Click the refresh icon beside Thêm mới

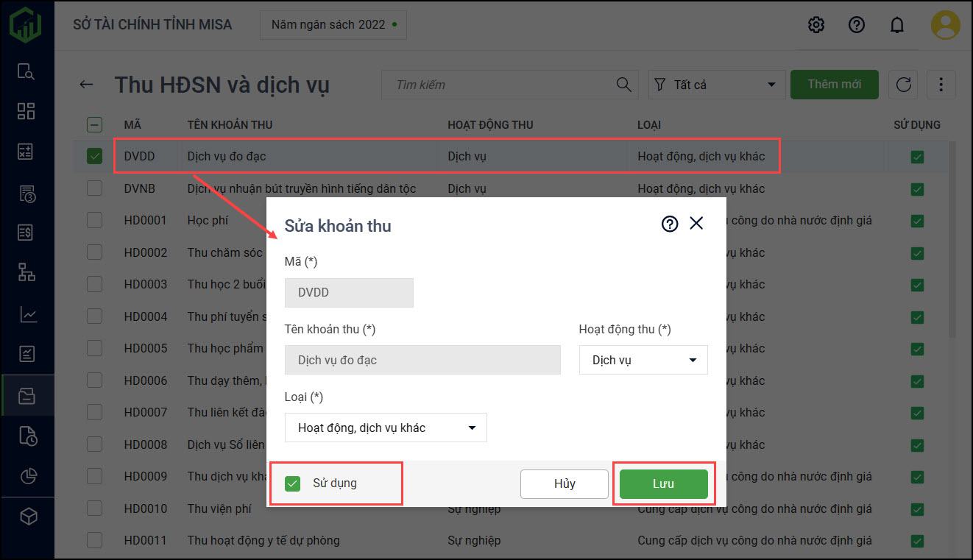[x=903, y=85]
